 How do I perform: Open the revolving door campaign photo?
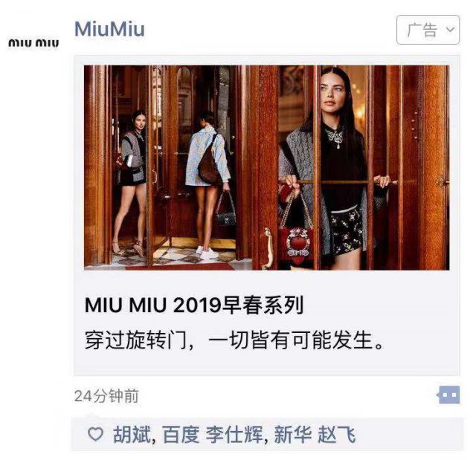coord(266,167)
